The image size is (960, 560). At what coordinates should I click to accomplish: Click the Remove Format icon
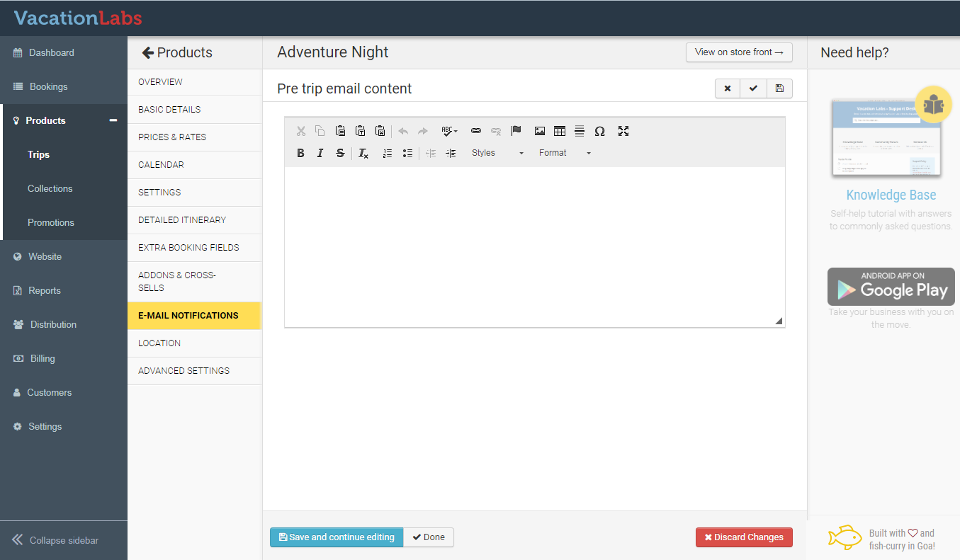tap(363, 153)
